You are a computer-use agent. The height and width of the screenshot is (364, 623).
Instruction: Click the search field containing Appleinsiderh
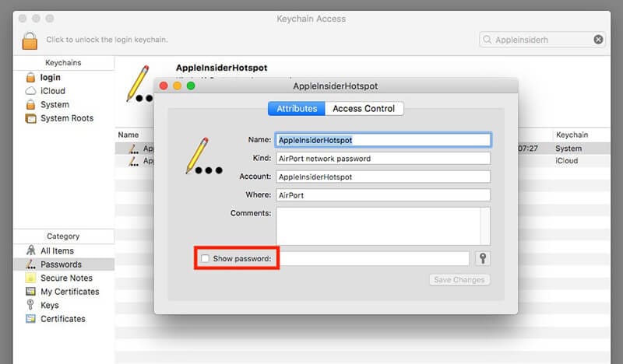543,40
